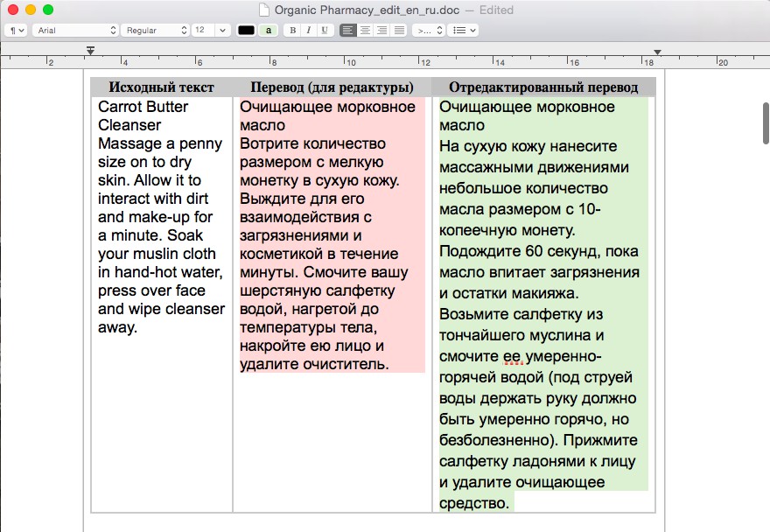The image size is (770, 532).
Task: Click the text 'безболезненно). Прижмите'
Action: coord(538,440)
